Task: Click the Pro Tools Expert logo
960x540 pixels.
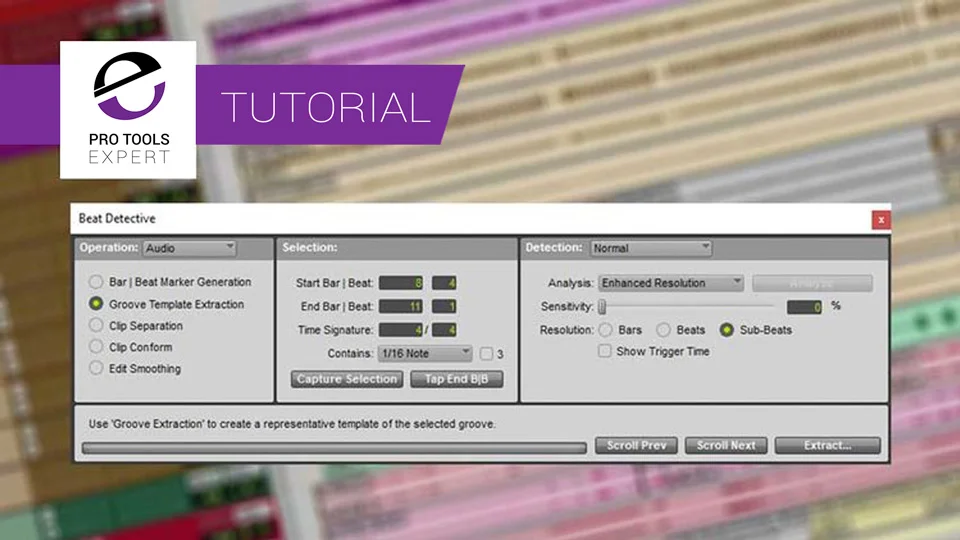Action: [x=129, y=110]
